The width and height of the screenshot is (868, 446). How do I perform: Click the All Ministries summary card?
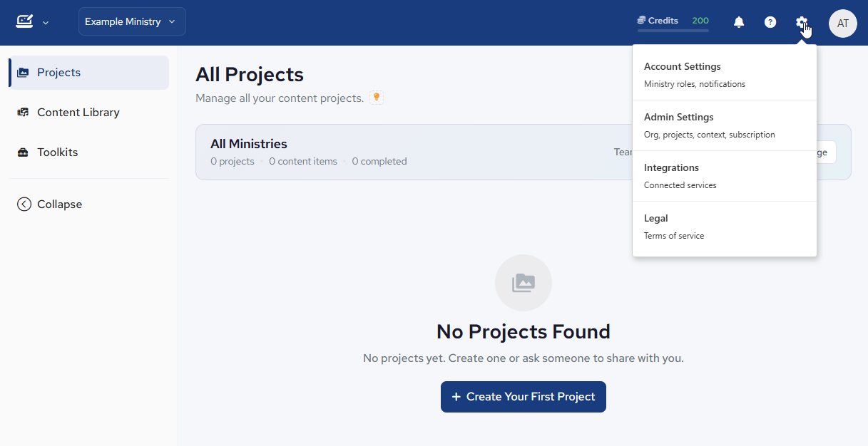pos(524,152)
